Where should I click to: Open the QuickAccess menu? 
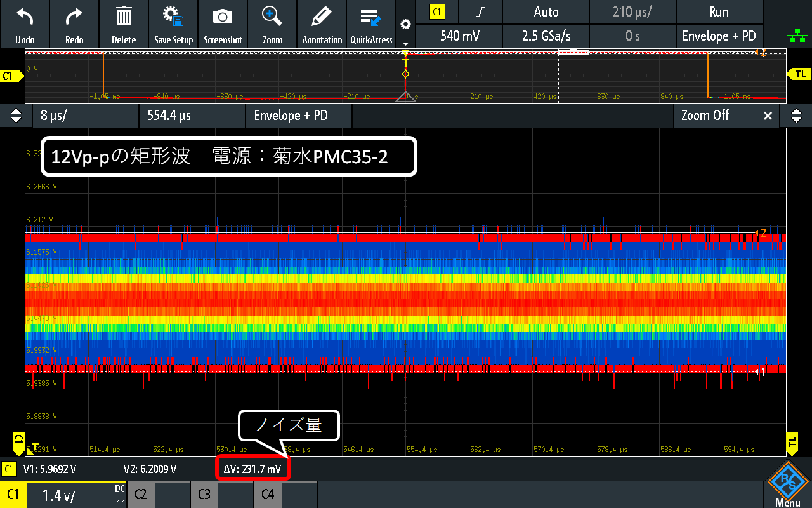(371, 24)
